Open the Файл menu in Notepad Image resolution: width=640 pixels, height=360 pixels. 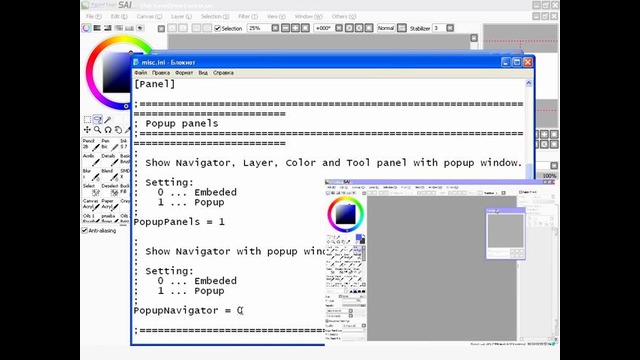(x=141, y=73)
